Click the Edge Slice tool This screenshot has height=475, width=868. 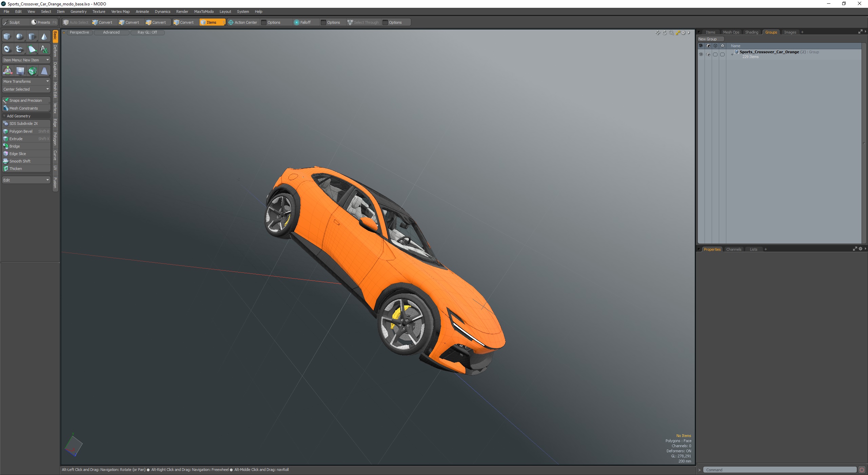click(x=26, y=154)
